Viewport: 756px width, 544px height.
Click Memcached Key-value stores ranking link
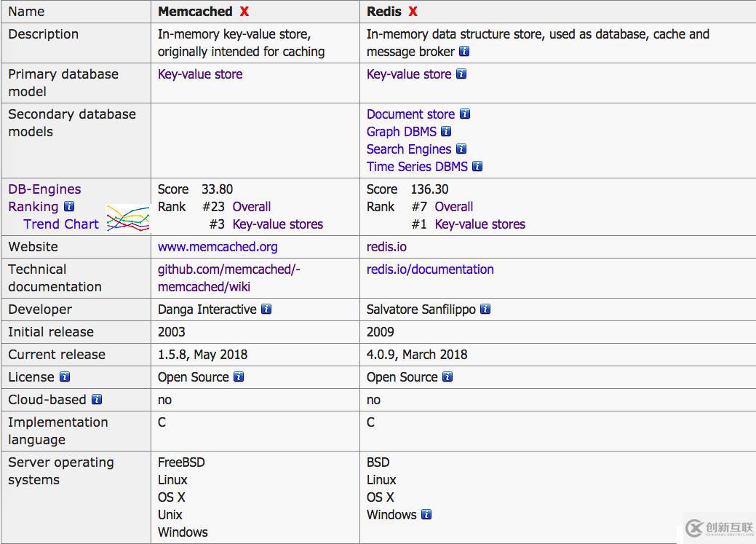pos(278,224)
